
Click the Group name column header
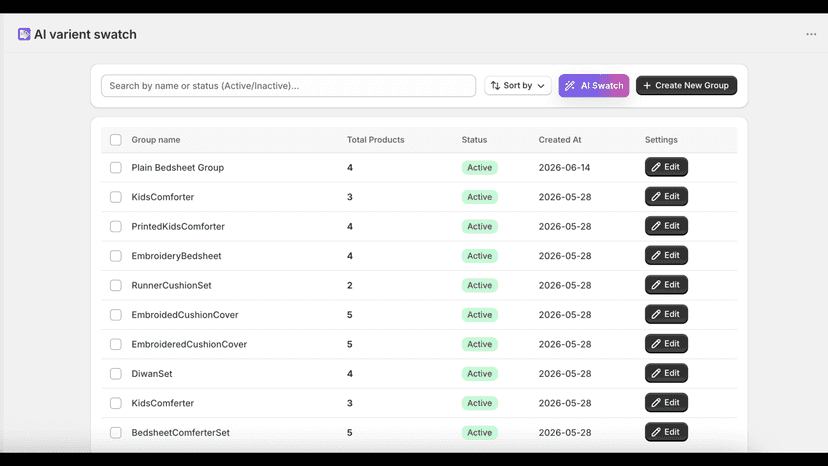coord(156,140)
